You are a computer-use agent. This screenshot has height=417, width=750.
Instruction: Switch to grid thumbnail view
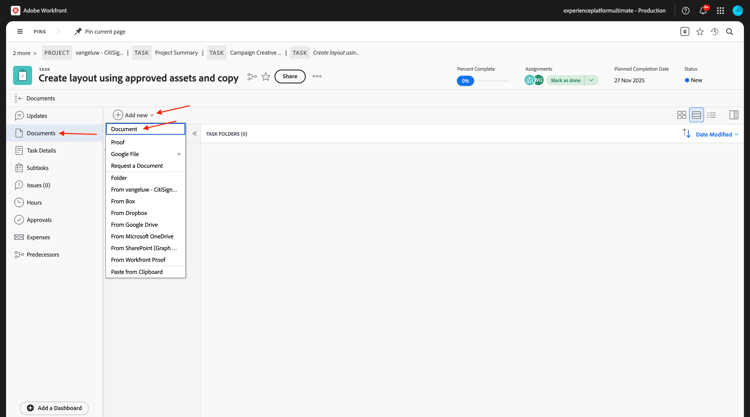click(x=682, y=115)
